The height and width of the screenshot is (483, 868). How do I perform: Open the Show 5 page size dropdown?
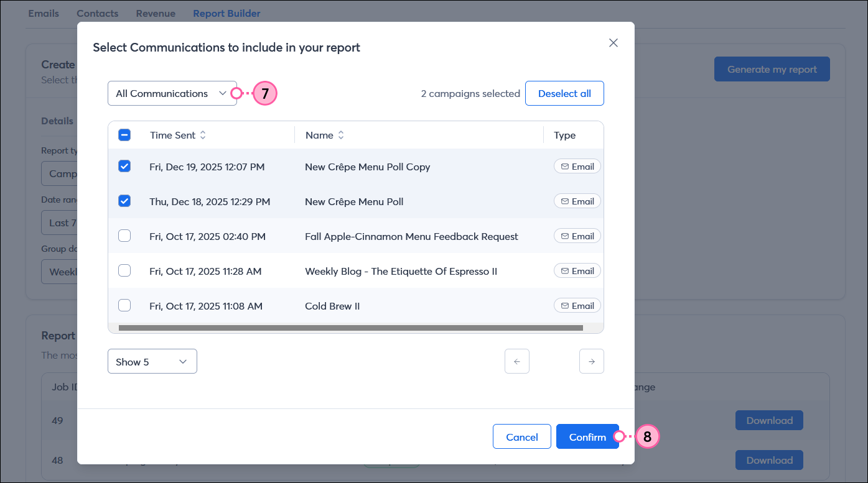tap(152, 361)
